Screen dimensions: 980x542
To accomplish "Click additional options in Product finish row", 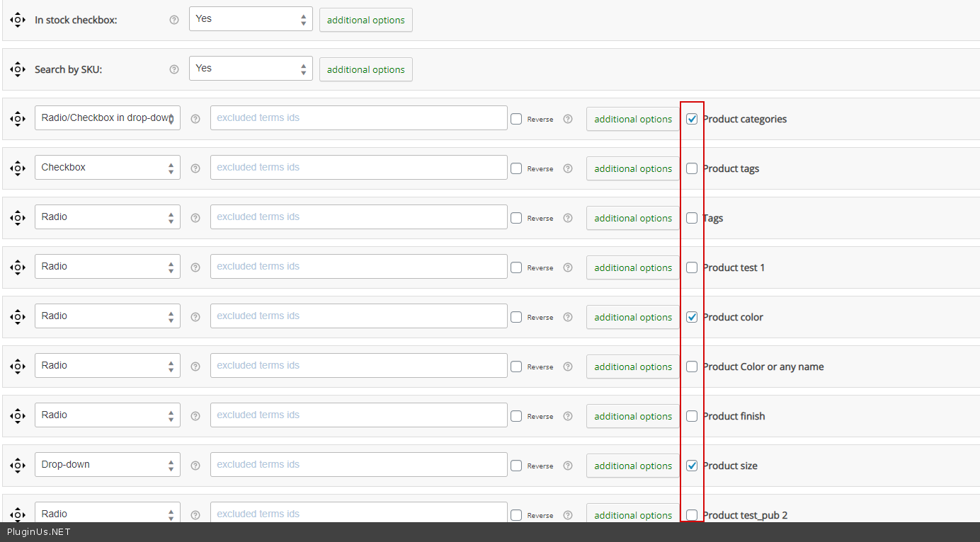I will coord(632,416).
